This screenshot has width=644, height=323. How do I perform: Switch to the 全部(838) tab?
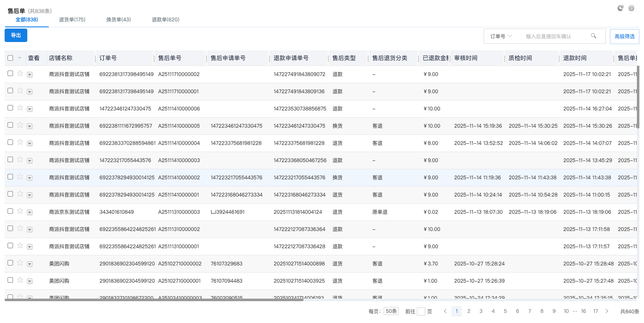coord(27,20)
